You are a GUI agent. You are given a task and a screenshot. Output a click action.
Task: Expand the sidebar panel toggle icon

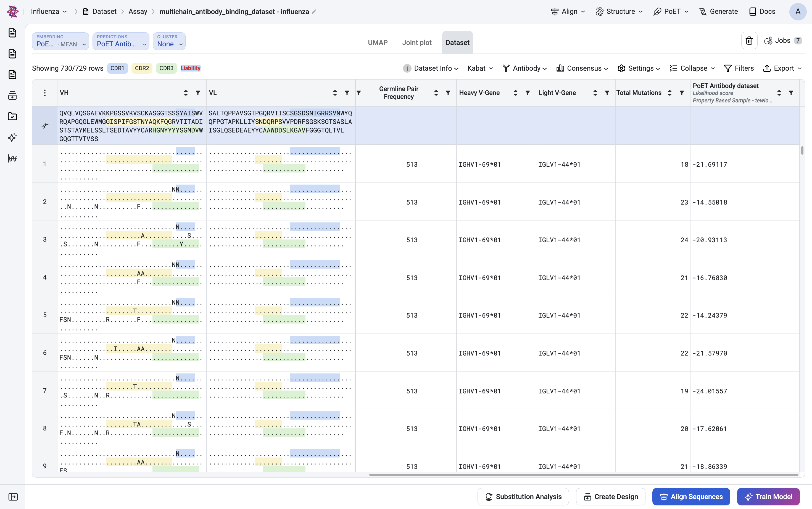coord(13,497)
